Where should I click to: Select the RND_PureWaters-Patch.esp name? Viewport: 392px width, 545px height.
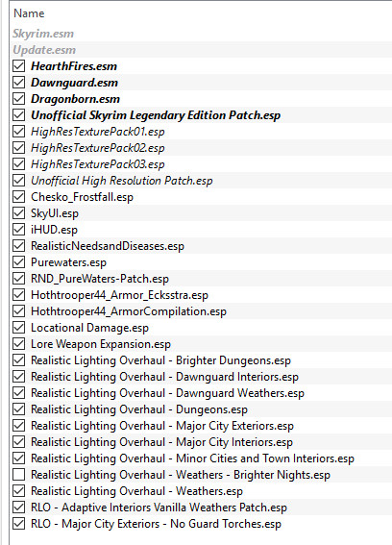click(100, 279)
